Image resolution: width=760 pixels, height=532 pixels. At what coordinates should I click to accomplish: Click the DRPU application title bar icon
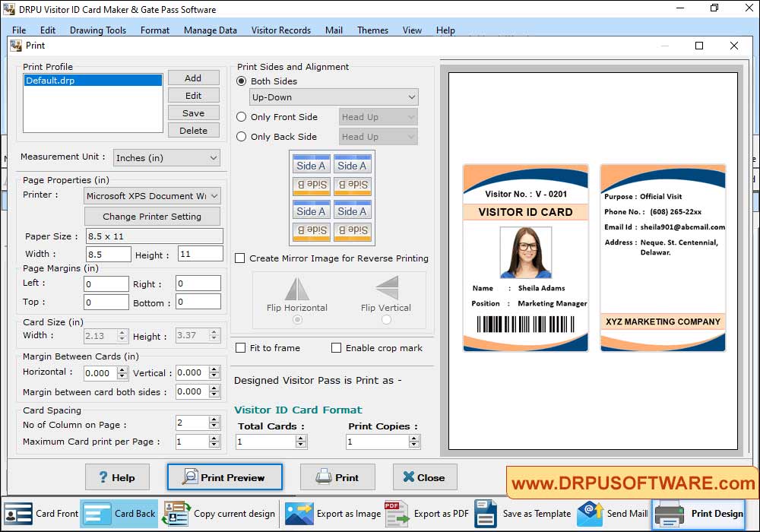click(x=8, y=9)
